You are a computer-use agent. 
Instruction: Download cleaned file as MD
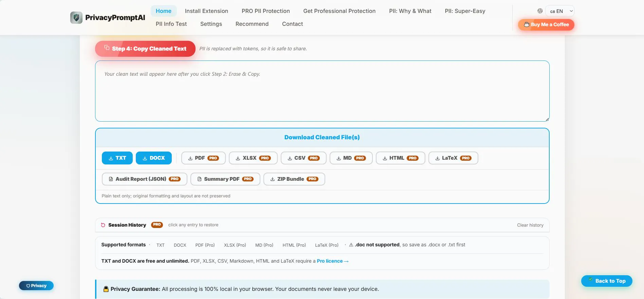coord(351,158)
